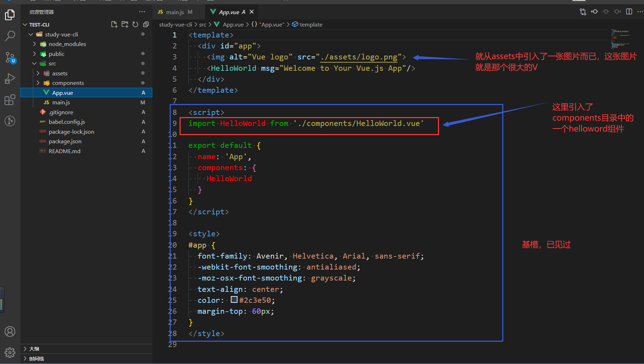
Task: Close the App.vue tab
Action: coord(252,12)
